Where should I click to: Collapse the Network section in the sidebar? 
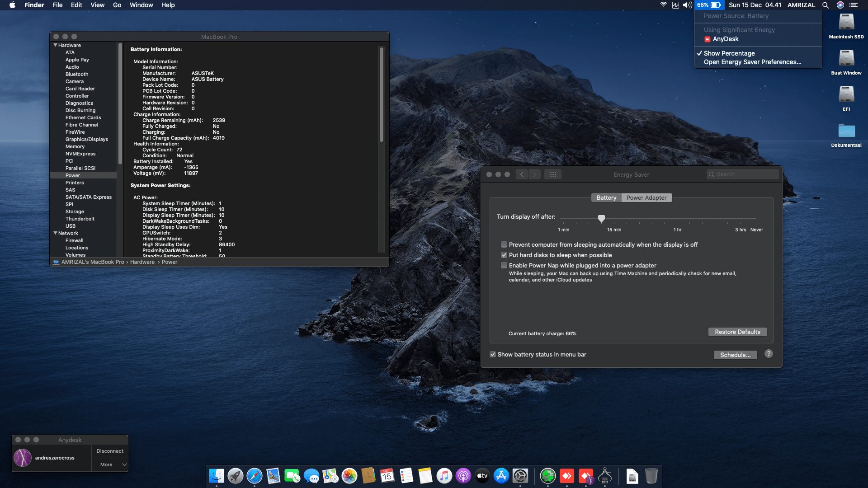(x=56, y=233)
